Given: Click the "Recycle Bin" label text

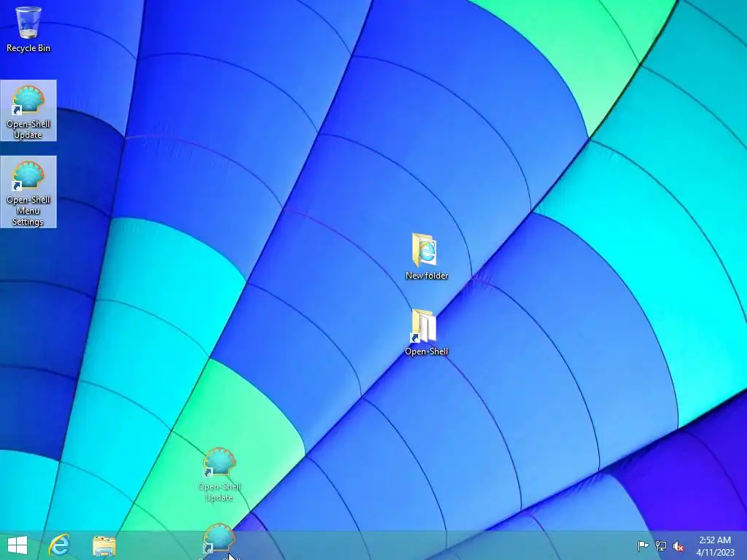Looking at the screenshot, I should tap(28, 48).
